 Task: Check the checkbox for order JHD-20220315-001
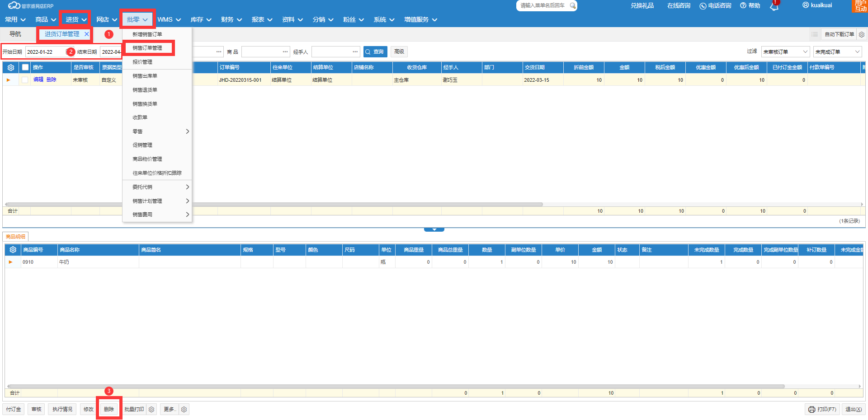[x=25, y=80]
